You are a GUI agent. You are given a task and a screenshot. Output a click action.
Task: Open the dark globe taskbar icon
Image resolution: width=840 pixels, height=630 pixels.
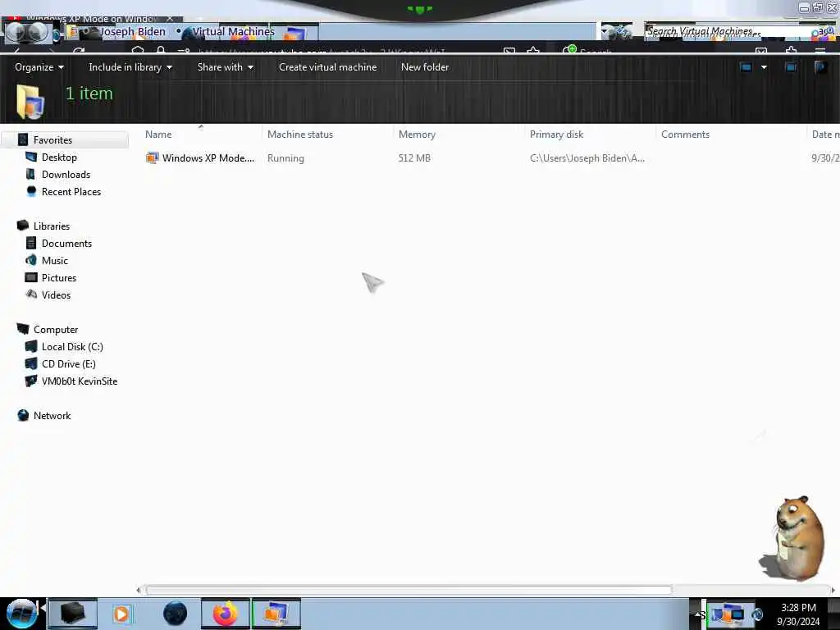(x=176, y=614)
